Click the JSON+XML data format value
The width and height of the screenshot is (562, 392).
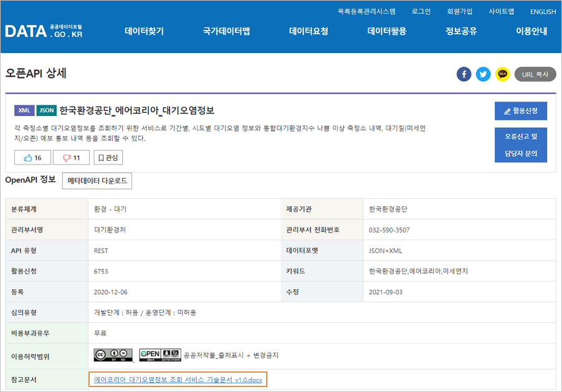pos(385,251)
